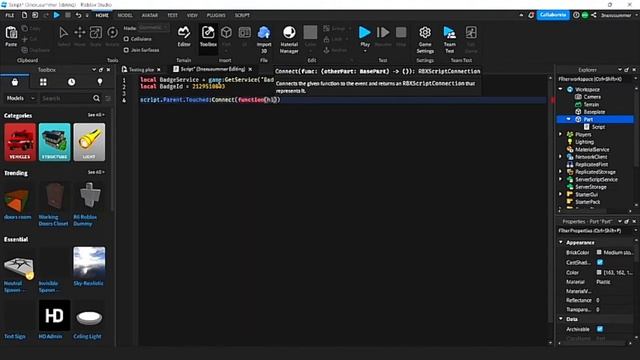Screen dimensions: 640x360
Task: Open the Mode dropdown in Tools
Action: [153, 28]
